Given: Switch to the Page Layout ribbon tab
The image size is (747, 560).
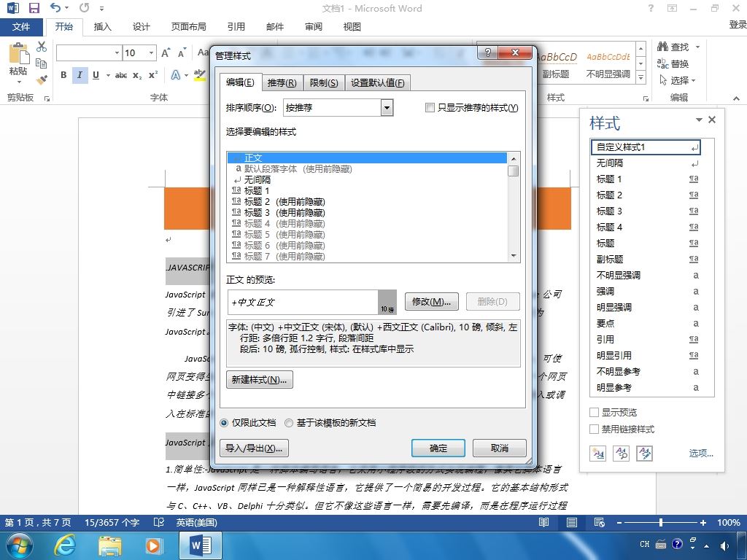Looking at the screenshot, I should click(189, 27).
